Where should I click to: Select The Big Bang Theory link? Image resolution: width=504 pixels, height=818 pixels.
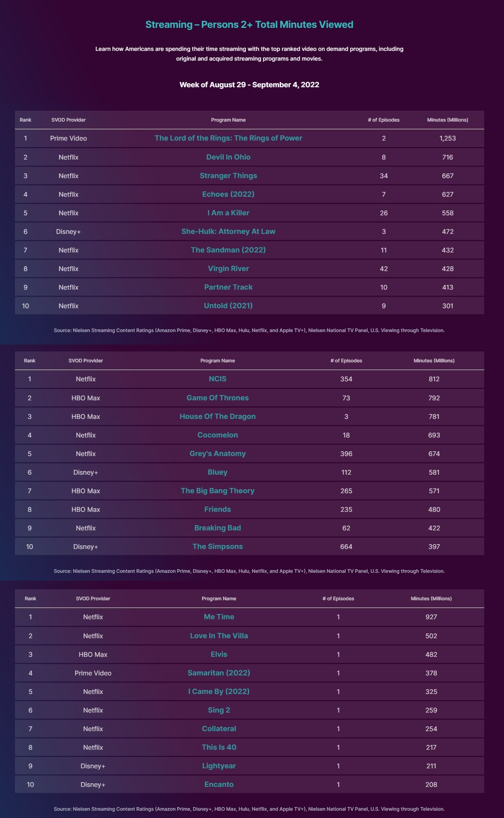[217, 491]
